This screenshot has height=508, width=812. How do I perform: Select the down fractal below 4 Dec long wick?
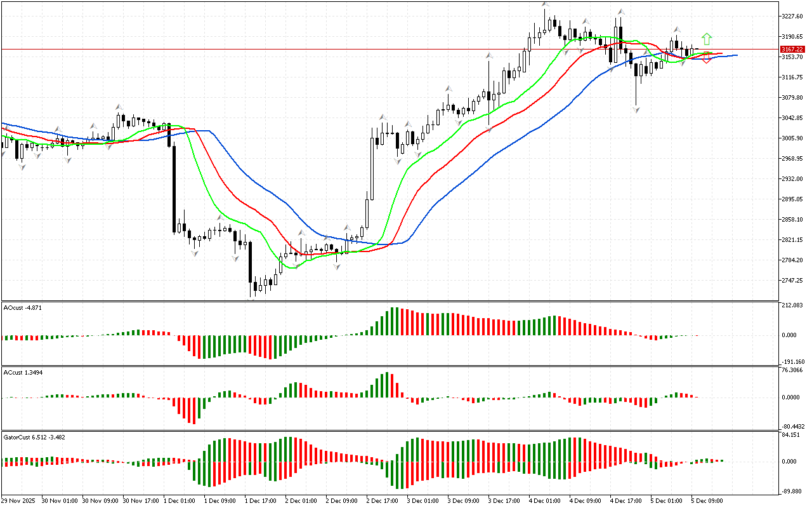point(636,110)
